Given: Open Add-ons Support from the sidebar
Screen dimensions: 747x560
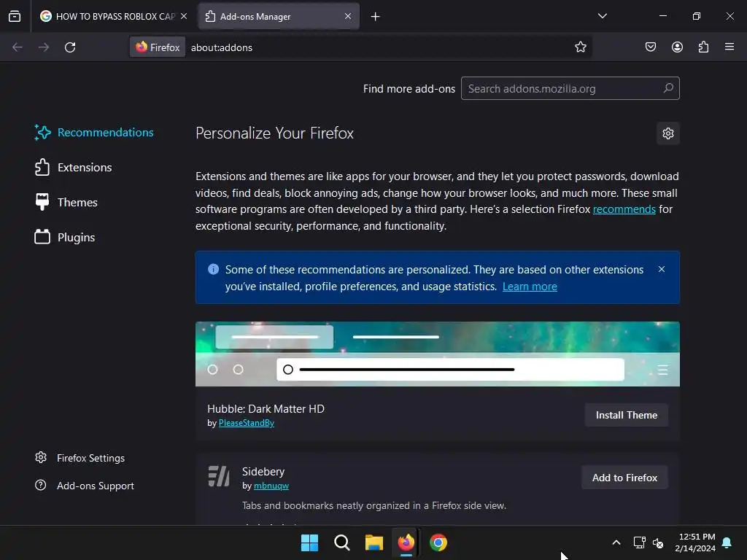Looking at the screenshot, I should click(x=85, y=486).
